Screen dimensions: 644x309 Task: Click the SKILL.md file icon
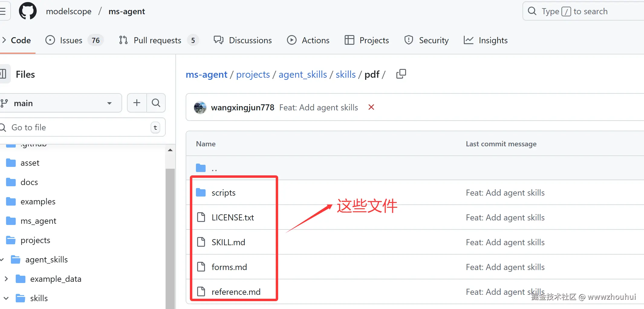point(201,242)
